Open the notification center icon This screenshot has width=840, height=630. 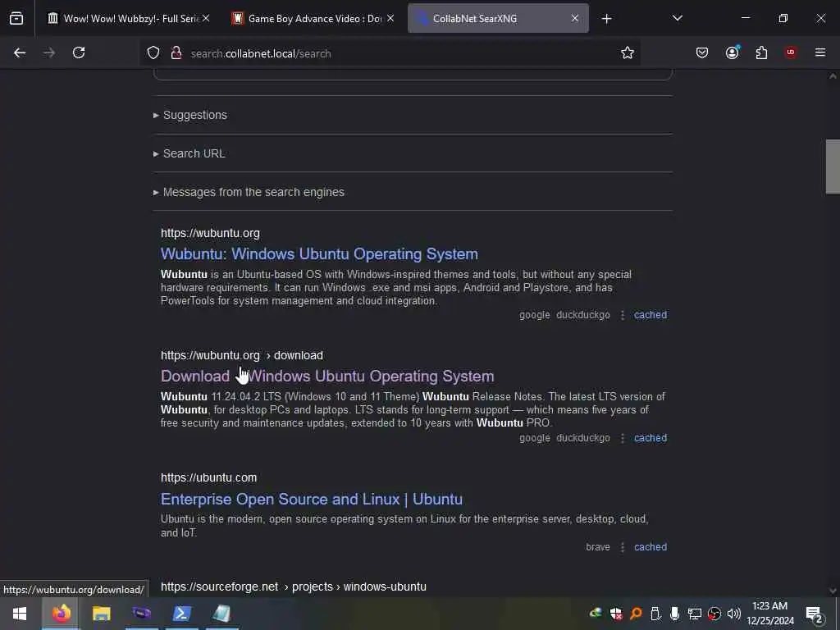pos(813,614)
